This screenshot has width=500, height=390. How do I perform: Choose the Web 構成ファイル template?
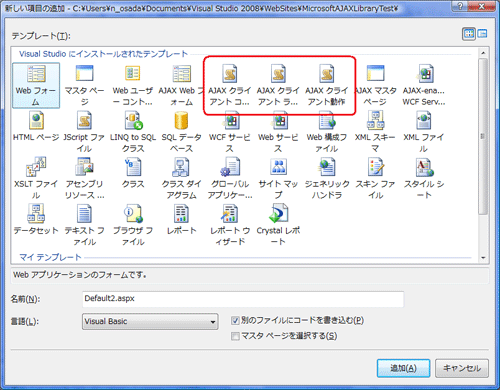[327, 132]
